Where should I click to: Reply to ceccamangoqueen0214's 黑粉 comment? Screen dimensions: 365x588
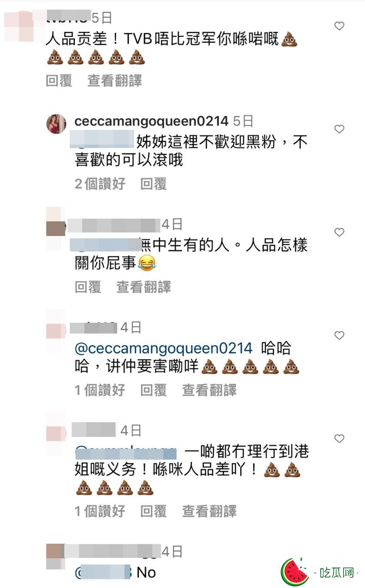tap(153, 184)
